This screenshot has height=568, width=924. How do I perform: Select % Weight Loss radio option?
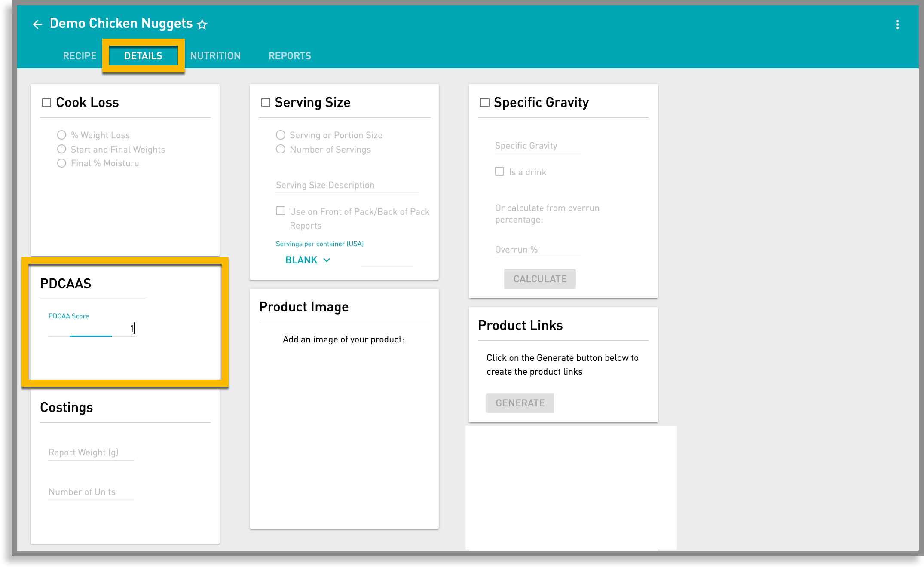61,135
